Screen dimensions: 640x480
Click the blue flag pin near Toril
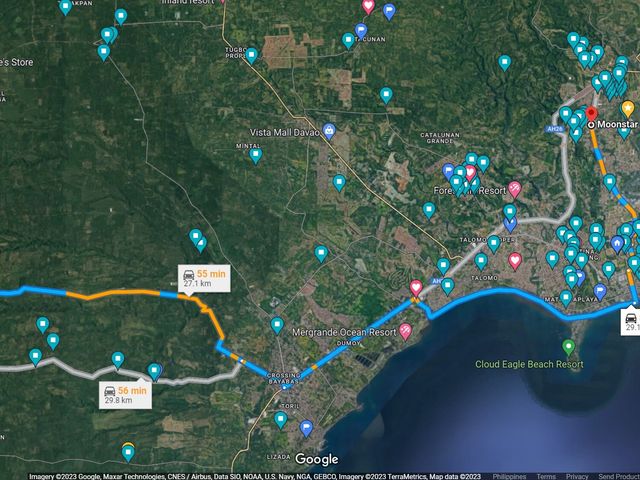[x=306, y=428]
